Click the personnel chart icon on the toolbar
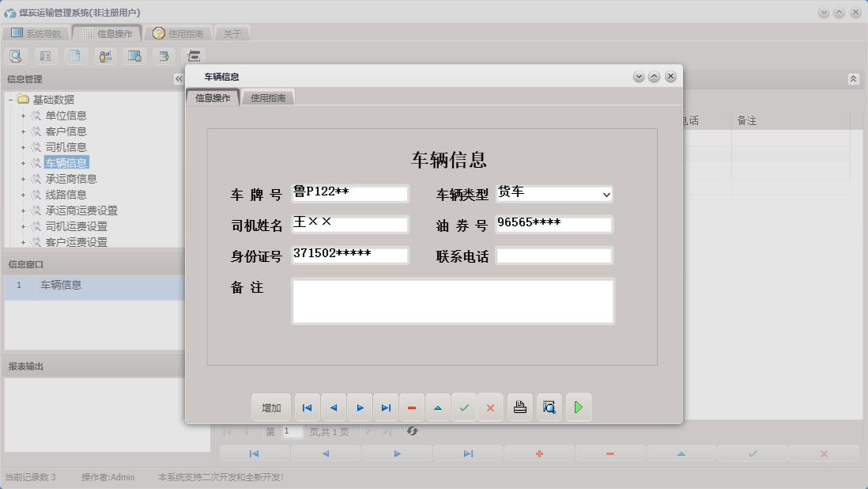The image size is (868, 489). click(104, 55)
